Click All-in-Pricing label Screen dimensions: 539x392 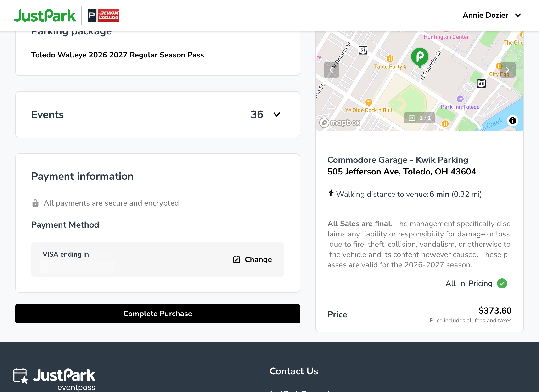click(469, 283)
